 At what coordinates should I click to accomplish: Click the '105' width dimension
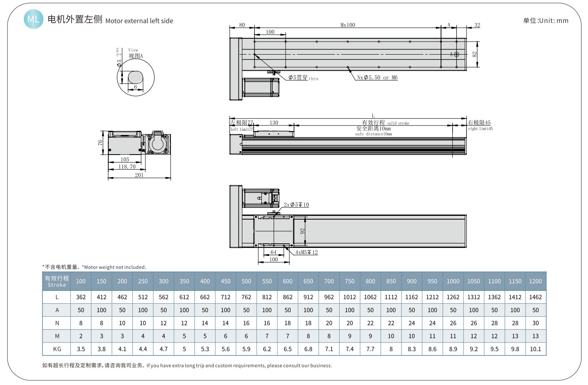[125, 160]
